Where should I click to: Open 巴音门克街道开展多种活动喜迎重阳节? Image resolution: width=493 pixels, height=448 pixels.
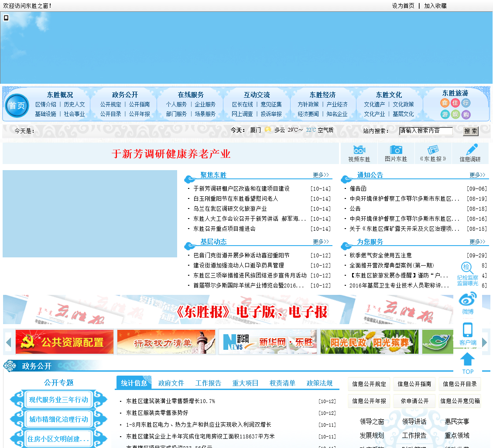(x=241, y=255)
